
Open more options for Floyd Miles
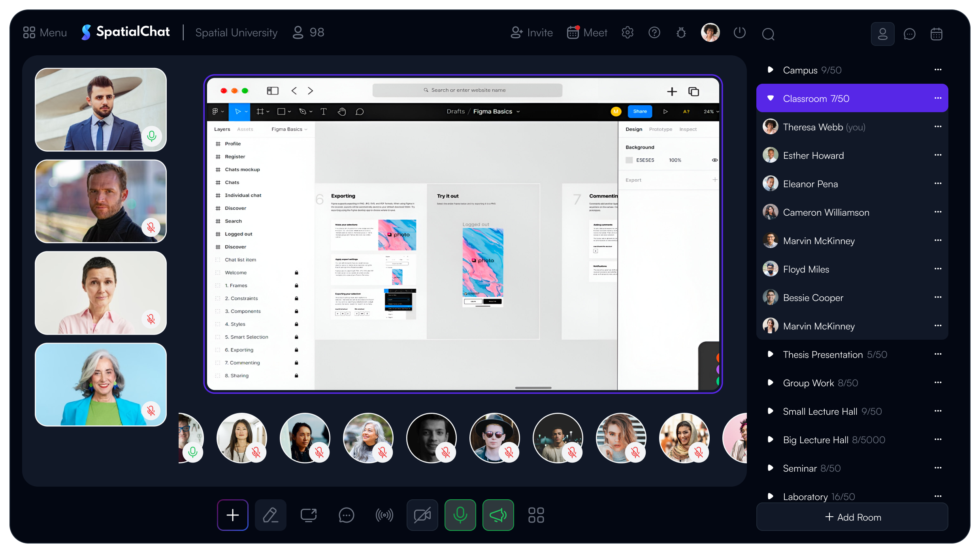[x=938, y=269]
